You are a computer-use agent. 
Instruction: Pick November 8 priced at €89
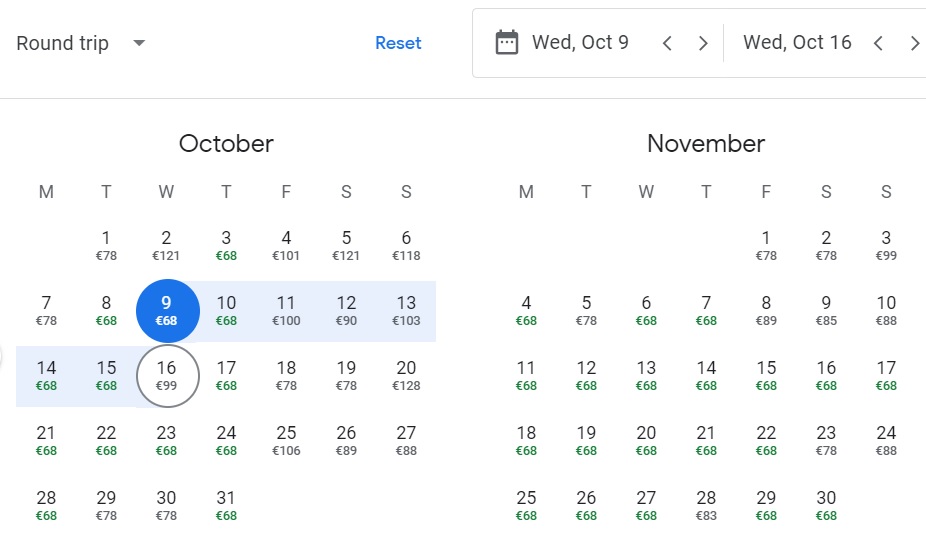pyautogui.click(x=766, y=310)
